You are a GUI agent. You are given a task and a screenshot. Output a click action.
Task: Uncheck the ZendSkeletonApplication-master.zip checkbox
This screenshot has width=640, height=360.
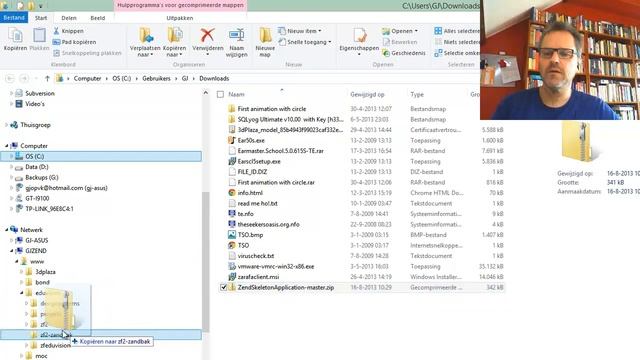point(223,287)
